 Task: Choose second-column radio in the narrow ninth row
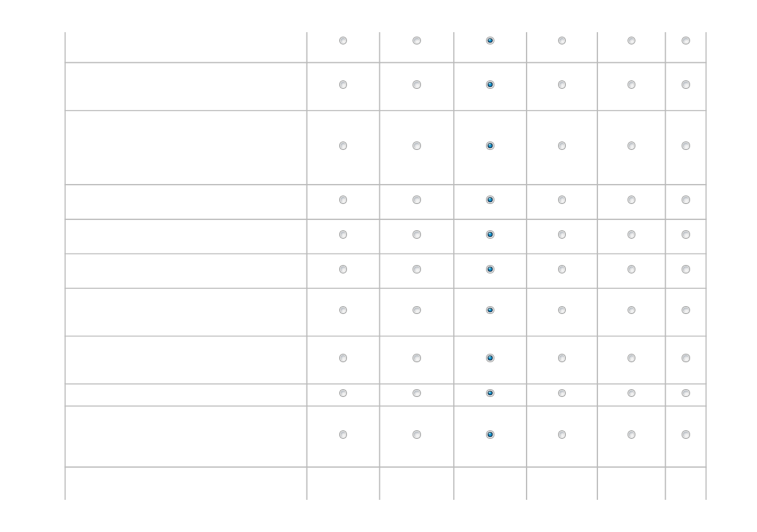[416, 393]
